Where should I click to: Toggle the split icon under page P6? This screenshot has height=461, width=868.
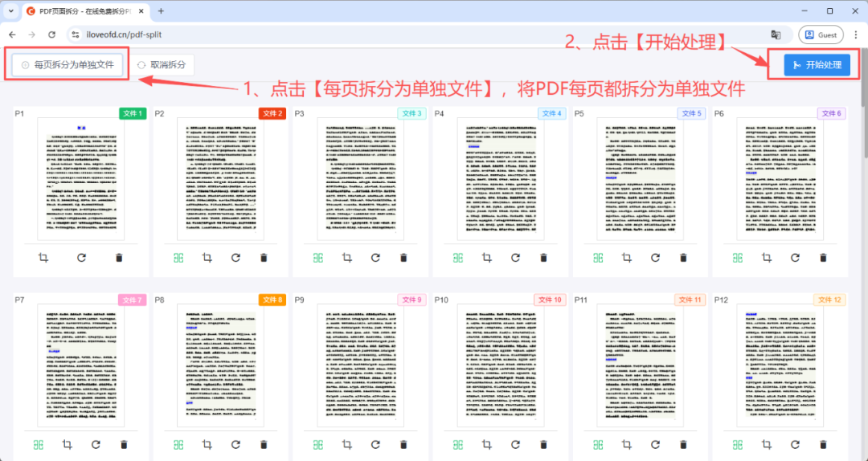[x=738, y=257]
